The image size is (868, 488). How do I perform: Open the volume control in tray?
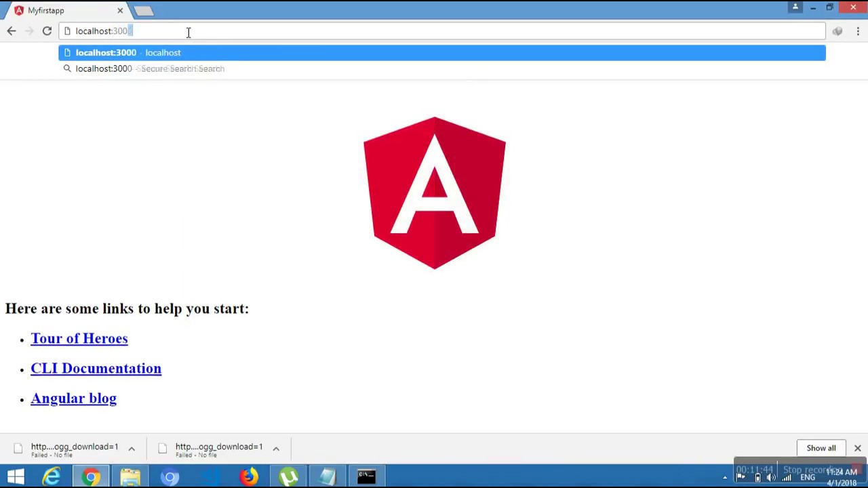772,478
